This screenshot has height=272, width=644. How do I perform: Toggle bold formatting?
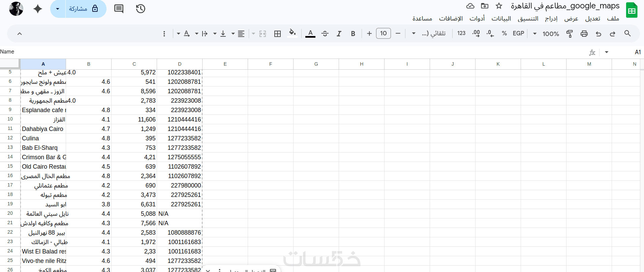(353, 33)
